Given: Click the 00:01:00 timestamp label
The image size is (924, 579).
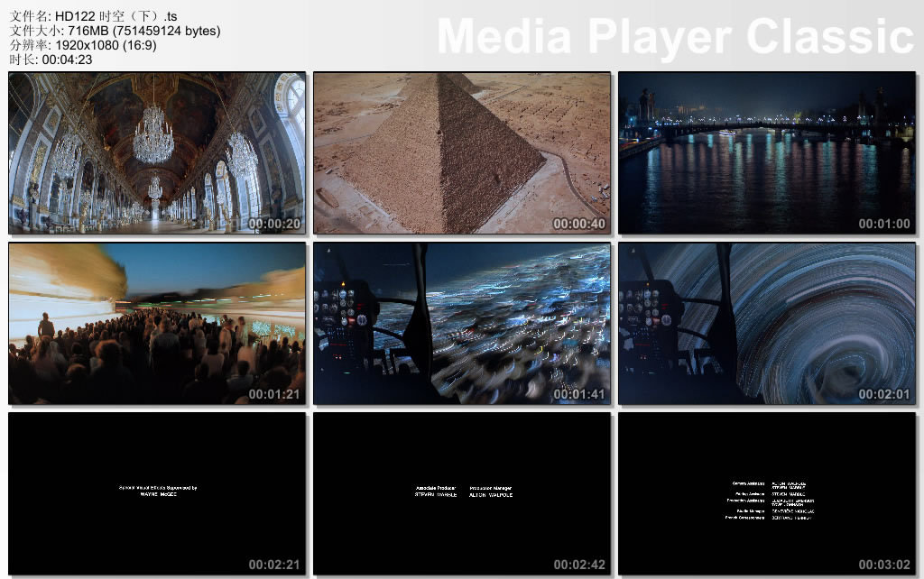Looking at the screenshot, I should (x=884, y=224).
